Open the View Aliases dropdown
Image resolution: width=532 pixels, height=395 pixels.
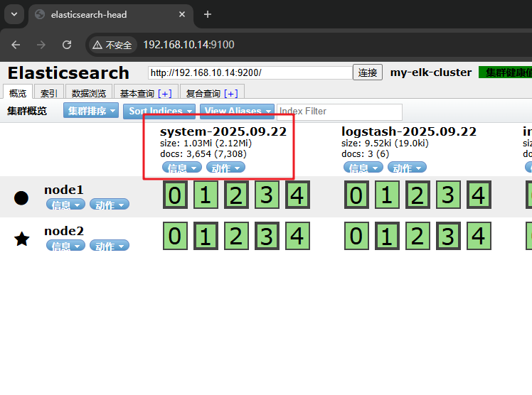coord(237,111)
